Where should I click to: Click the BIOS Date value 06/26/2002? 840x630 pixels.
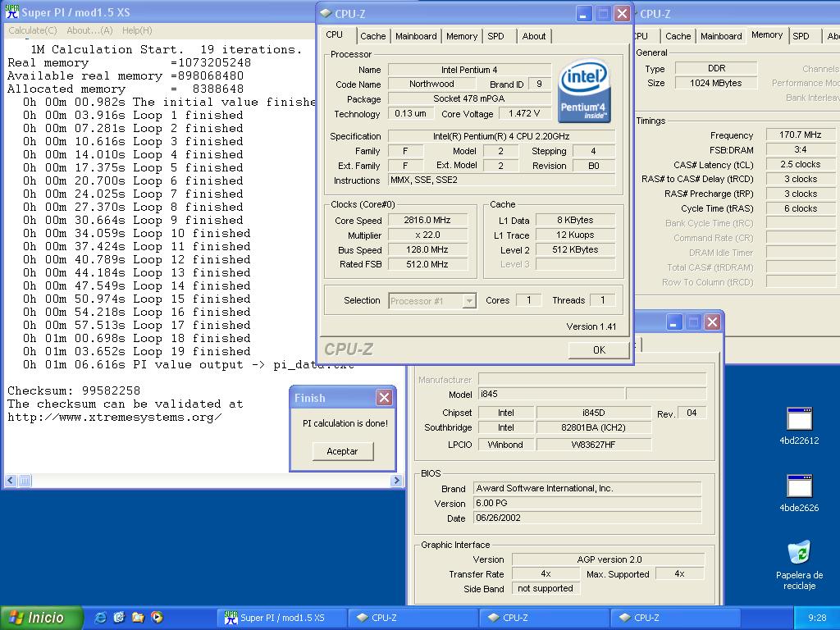[x=587, y=518]
